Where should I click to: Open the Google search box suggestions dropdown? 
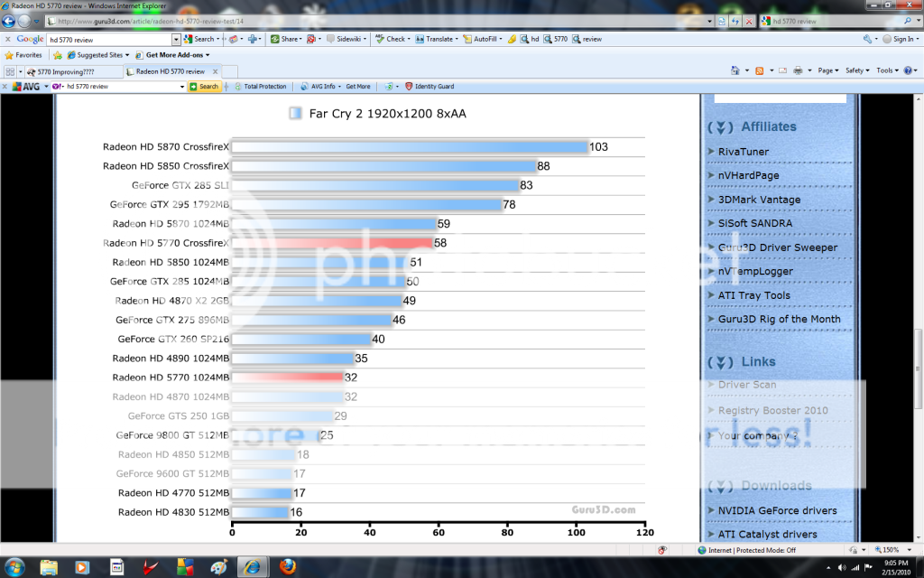[x=176, y=40]
